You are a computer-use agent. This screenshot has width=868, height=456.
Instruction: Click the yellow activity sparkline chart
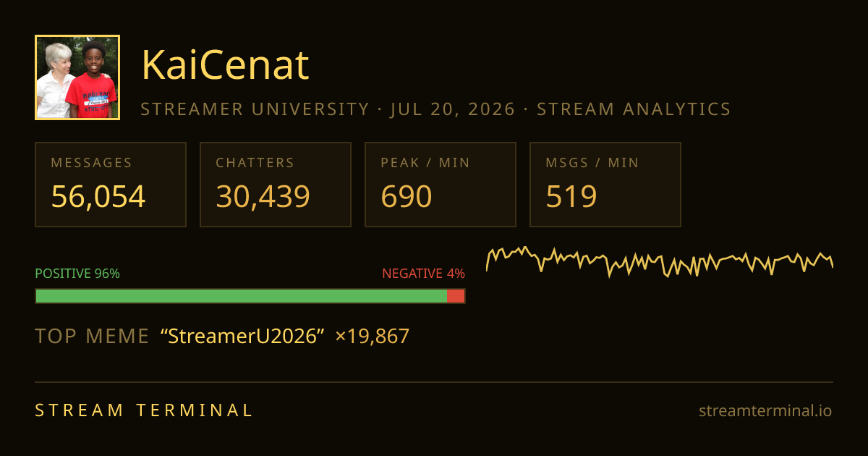point(660,261)
